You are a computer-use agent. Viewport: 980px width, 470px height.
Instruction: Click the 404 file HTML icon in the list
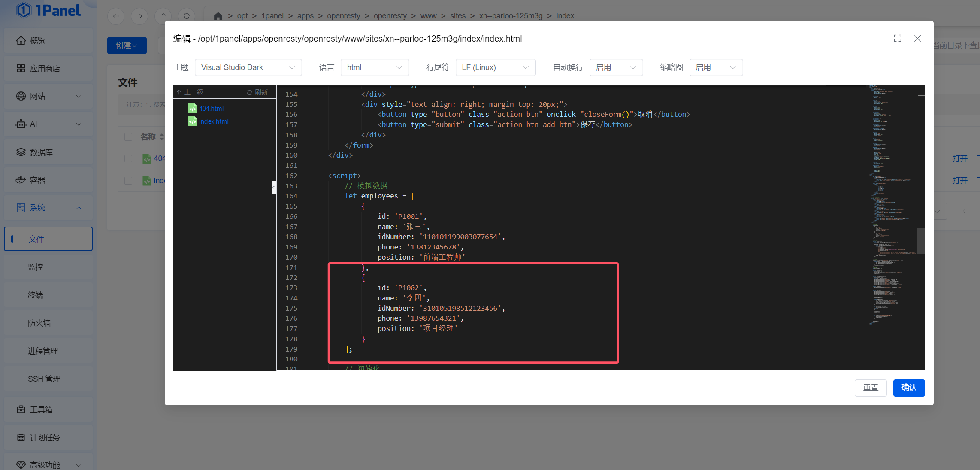[147, 159]
